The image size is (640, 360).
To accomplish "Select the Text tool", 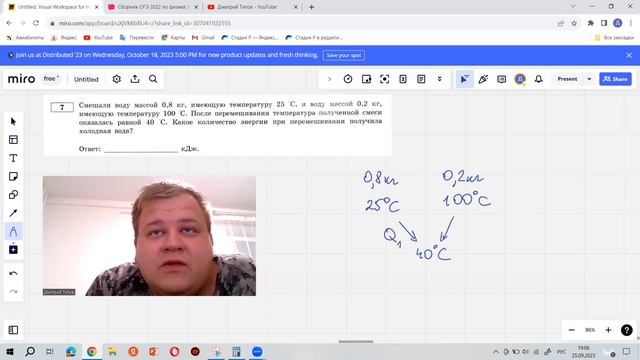I will coord(13,158).
